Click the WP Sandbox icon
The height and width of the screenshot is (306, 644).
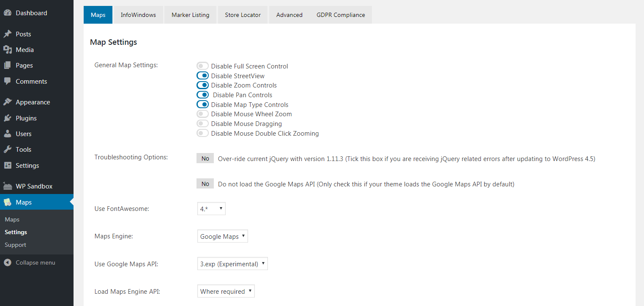pyautogui.click(x=8, y=186)
